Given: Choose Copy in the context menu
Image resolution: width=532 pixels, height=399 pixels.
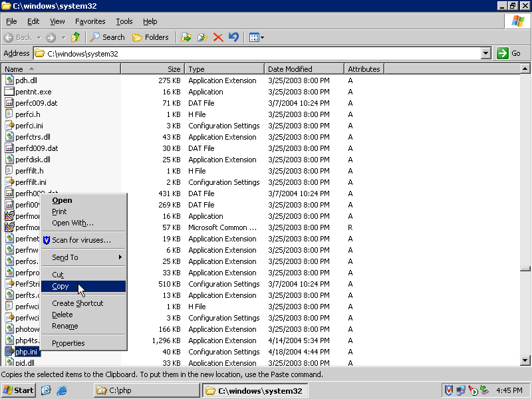Looking at the screenshot, I should (61, 286).
